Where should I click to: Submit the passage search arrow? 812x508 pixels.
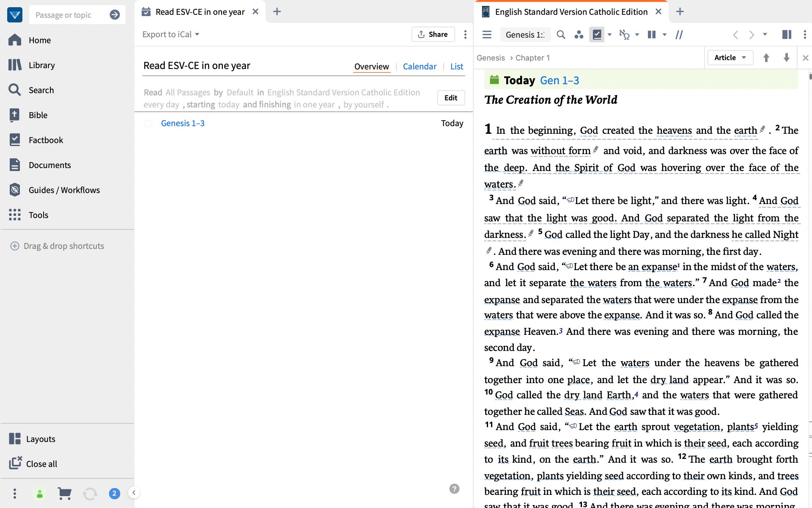pos(115,15)
